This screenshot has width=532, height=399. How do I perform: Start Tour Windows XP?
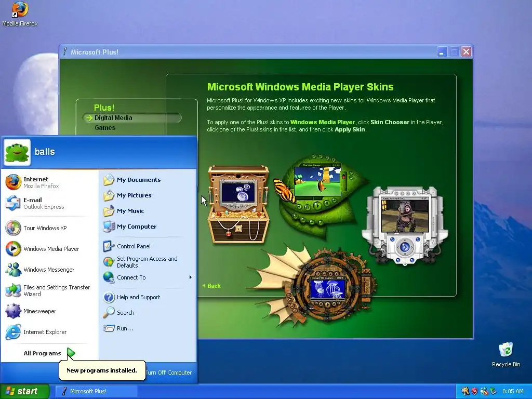(50, 228)
